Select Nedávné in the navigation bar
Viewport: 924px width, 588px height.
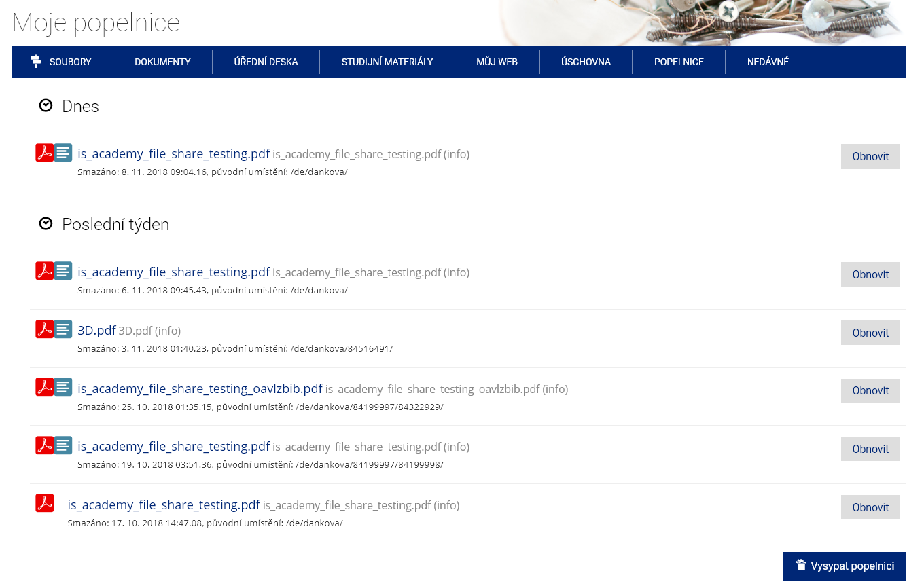coord(767,62)
